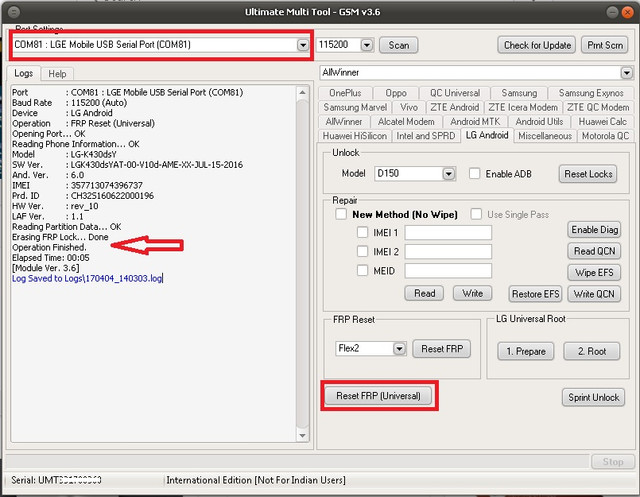The width and height of the screenshot is (640, 497).
Task: Expand the AllWinner module dropdown
Action: tap(626, 73)
